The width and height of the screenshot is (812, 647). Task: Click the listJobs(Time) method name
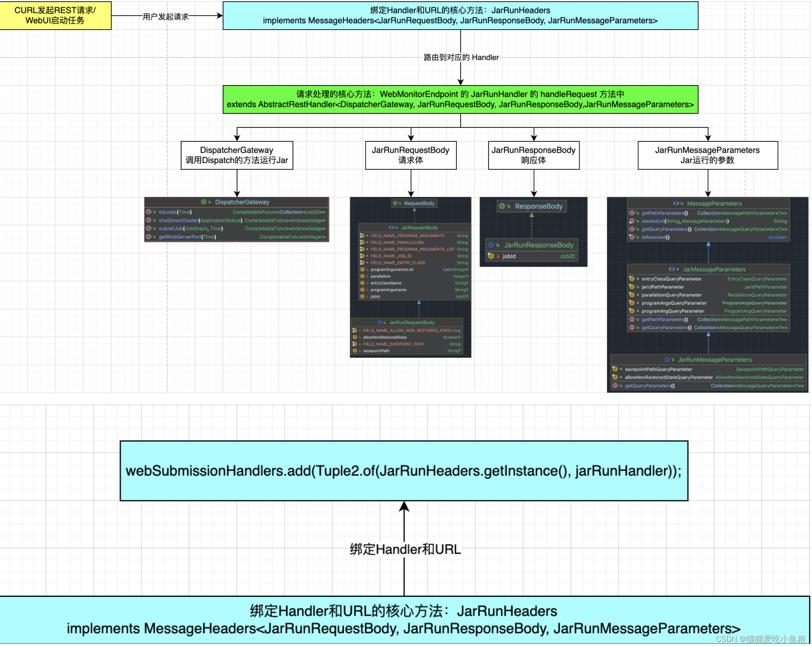(175, 212)
